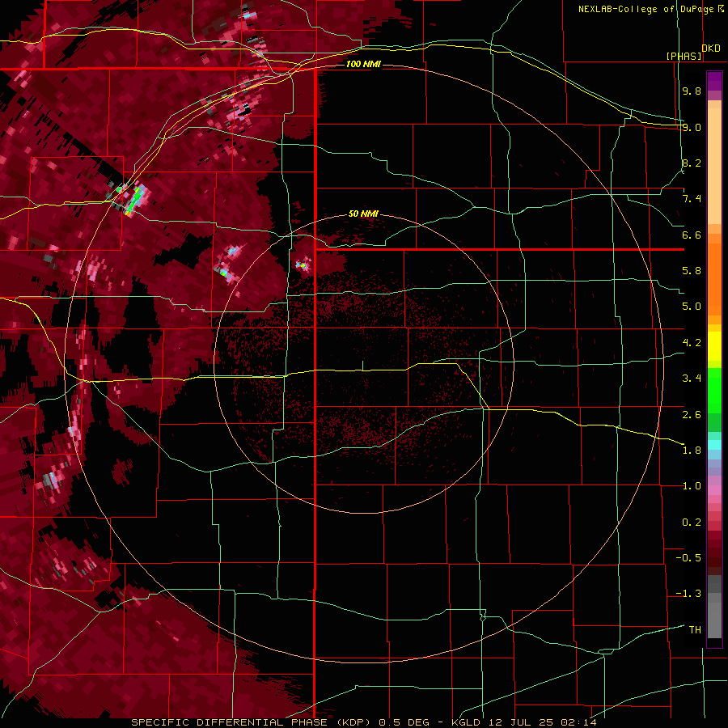
Task: Select the 9.0 value on the color scale
Action: coord(692,127)
